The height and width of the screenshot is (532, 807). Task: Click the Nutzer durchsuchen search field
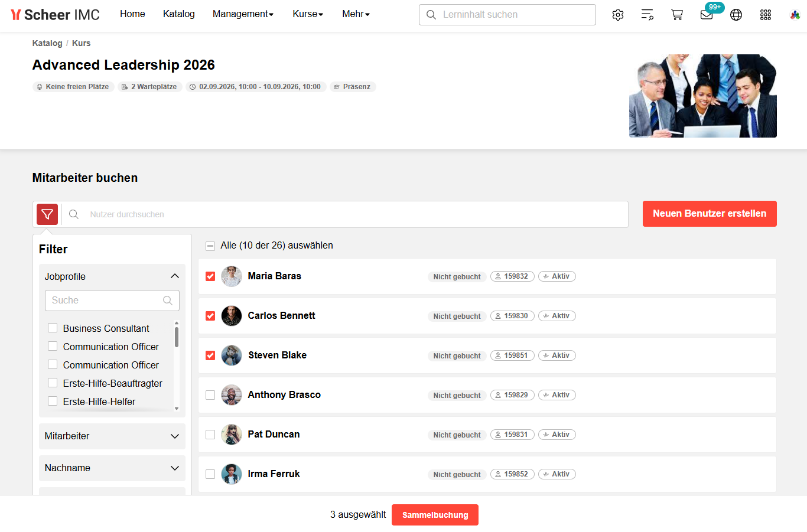(x=345, y=214)
